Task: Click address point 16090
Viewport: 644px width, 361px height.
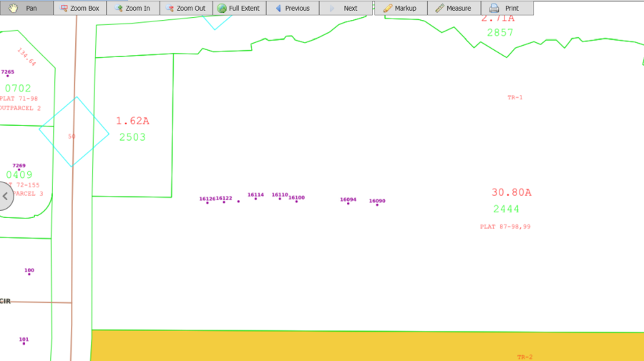Action: tap(377, 204)
